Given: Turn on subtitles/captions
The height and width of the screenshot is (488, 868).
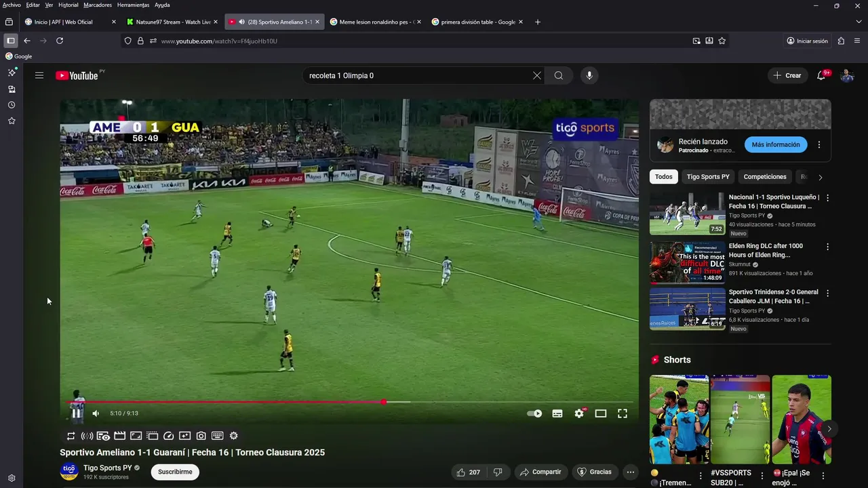Looking at the screenshot, I should click(x=557, y=413).
